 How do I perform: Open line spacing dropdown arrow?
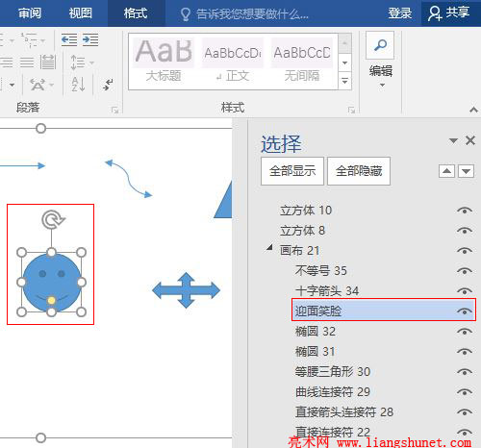pyautogui.click(x=91, y=62)
